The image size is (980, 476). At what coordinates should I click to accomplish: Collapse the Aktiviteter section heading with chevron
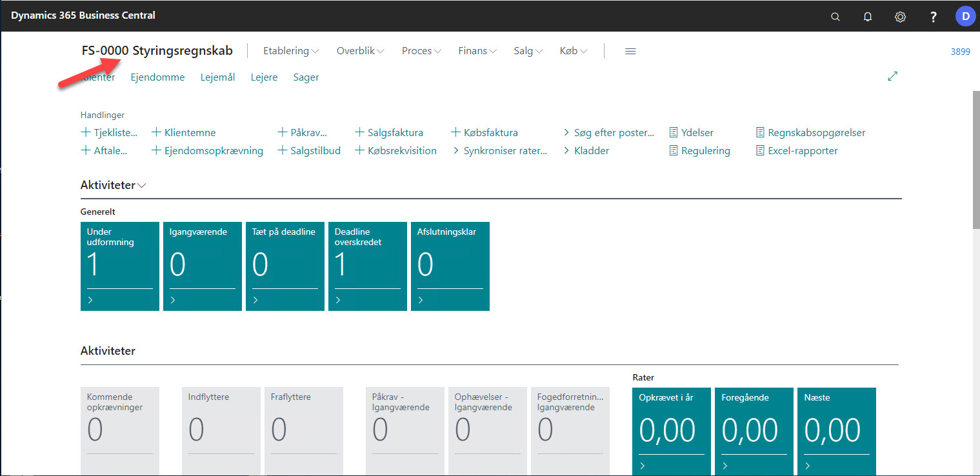114,185
